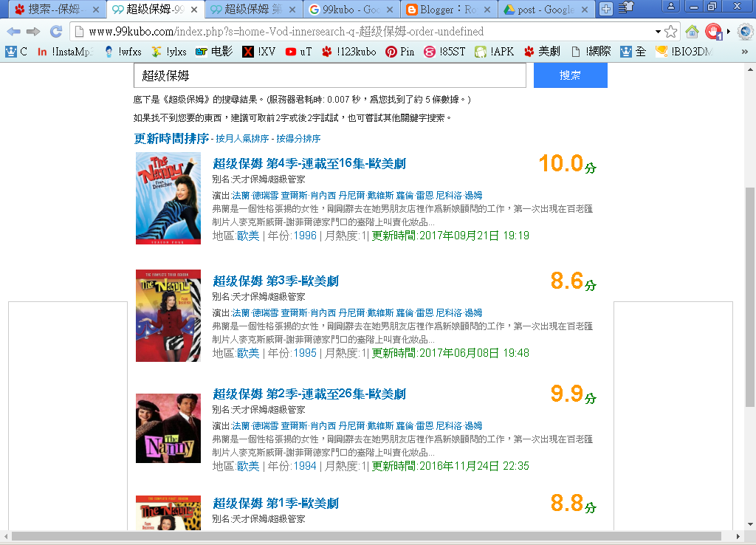Click the 歐美 region link for 1996 entry

click(x=248, y=236)
